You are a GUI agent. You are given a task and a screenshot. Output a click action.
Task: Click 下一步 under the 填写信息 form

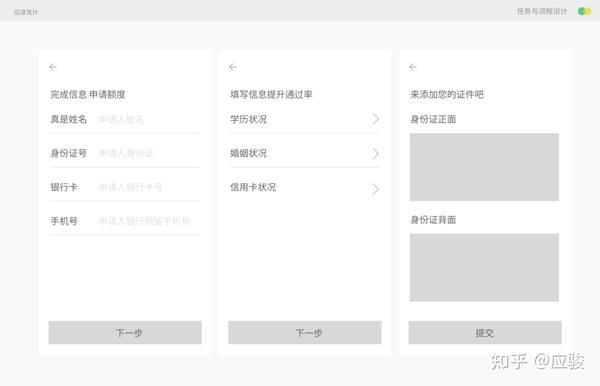pyautogui.click(x=305, y=332)
